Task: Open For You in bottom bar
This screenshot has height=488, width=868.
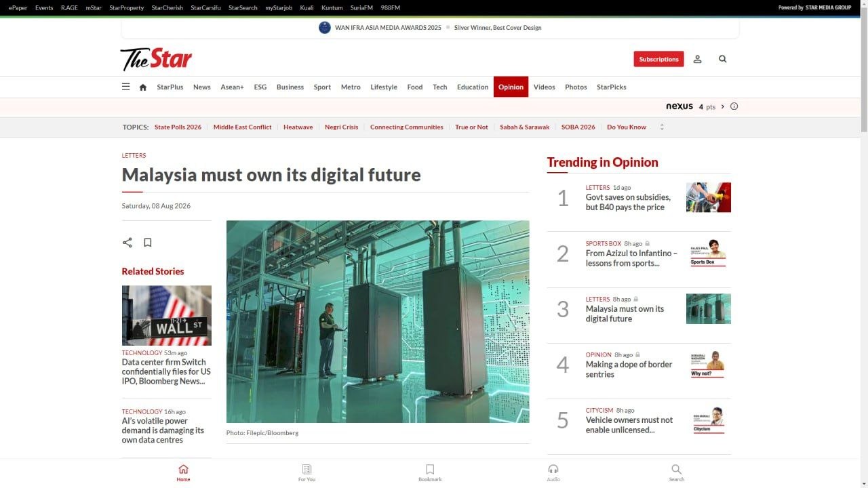Action: 307,473
